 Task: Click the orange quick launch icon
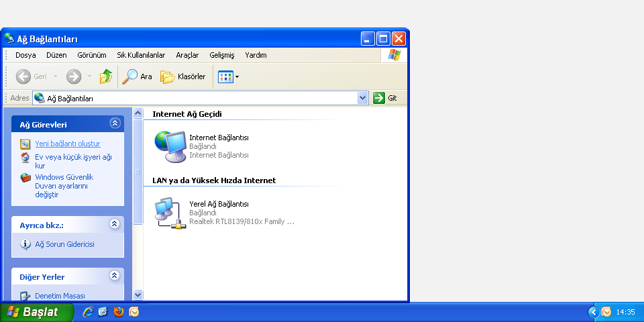point(134,312)
